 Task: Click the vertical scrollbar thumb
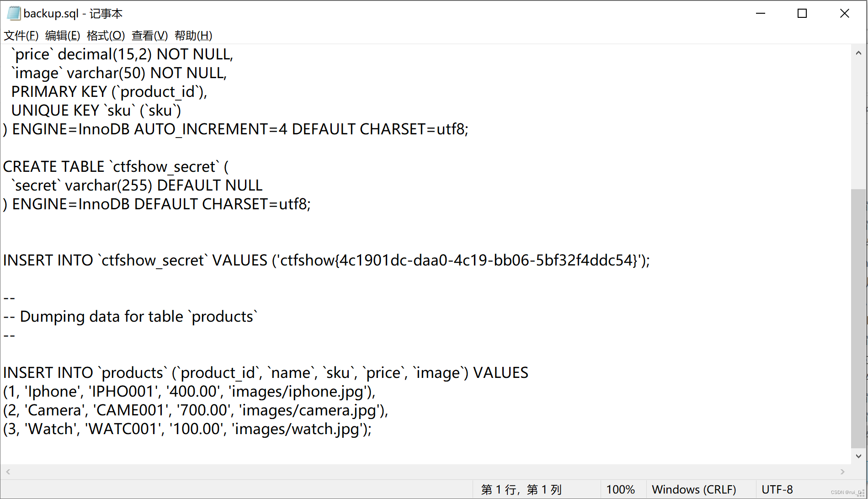tap(858, 318)
